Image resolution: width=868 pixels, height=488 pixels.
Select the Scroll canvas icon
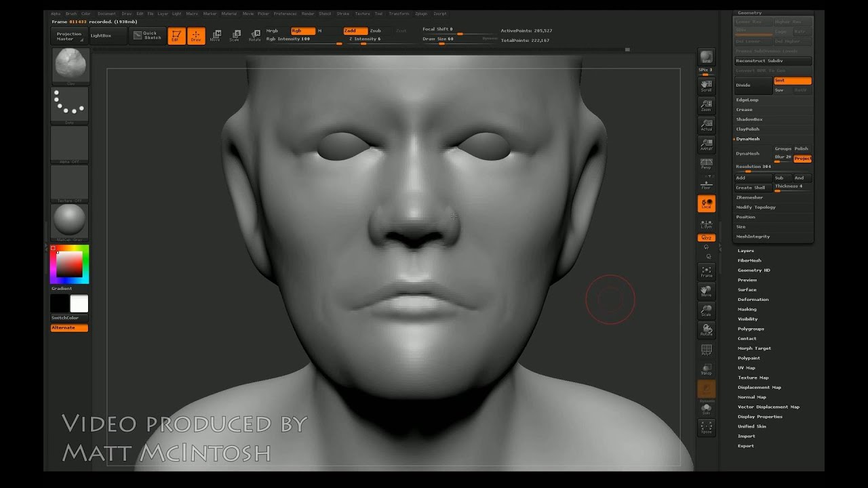[706, 86]
